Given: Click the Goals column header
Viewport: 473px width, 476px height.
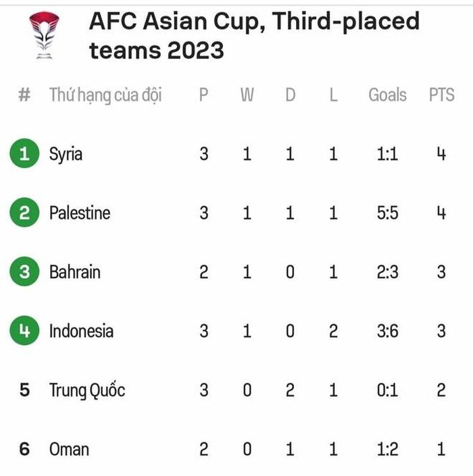Looking at the screenshot, I should click(388, 95).
